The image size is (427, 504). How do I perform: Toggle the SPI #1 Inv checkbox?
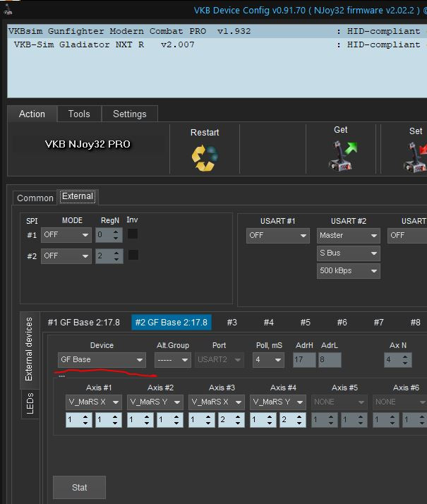click(133, 234)
